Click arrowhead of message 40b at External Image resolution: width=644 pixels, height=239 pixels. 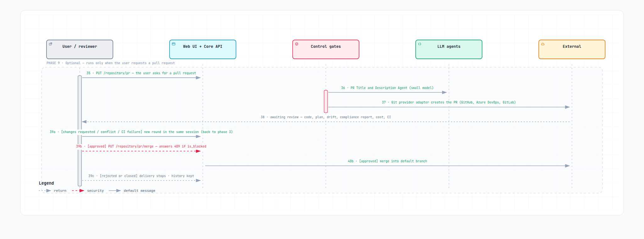click(567, 166)
